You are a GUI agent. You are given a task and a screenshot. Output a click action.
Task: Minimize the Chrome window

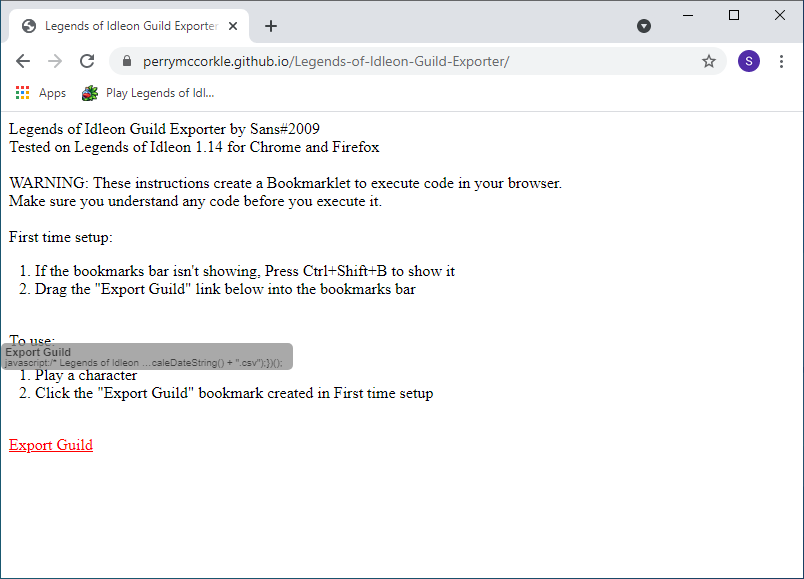coord(688,15)
